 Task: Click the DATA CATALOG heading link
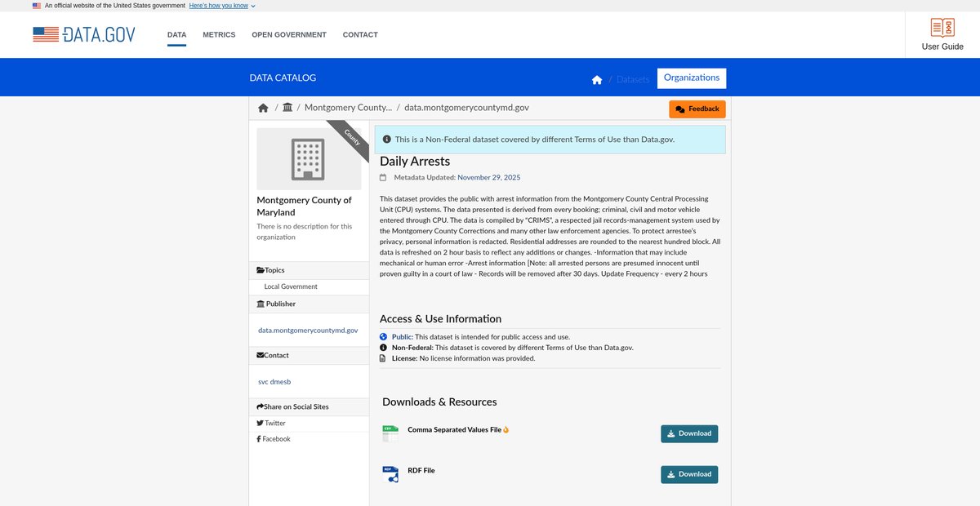click(283, 78)
